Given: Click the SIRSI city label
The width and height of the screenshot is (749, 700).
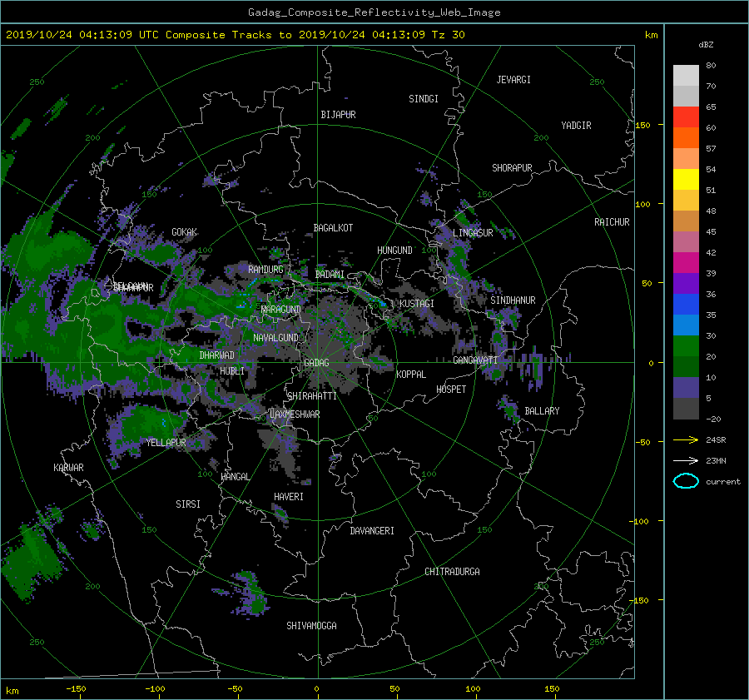Looking at the screenshot, I should point(188,504).
